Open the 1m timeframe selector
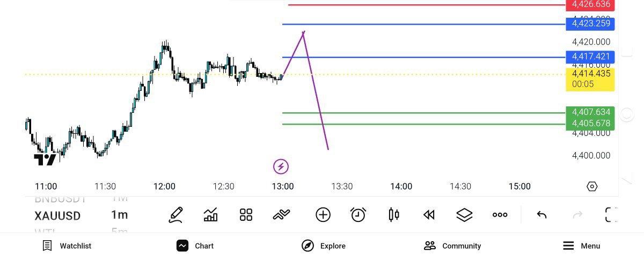644x259 pixels. click(119, 215)
